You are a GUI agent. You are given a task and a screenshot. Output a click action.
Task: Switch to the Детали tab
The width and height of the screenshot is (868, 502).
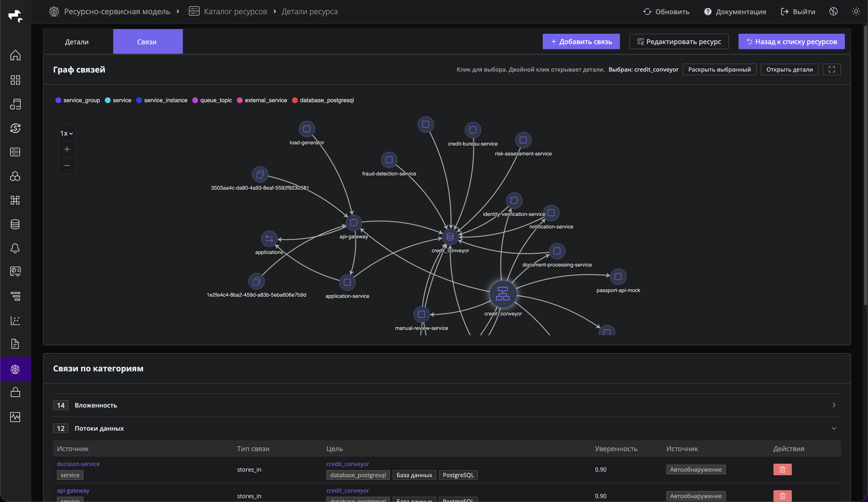click(77, 42)
